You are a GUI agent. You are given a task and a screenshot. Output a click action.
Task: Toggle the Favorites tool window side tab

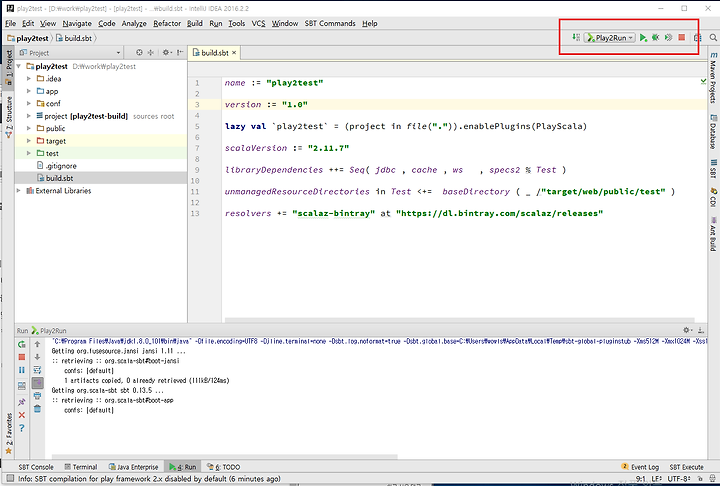point(8,433)
